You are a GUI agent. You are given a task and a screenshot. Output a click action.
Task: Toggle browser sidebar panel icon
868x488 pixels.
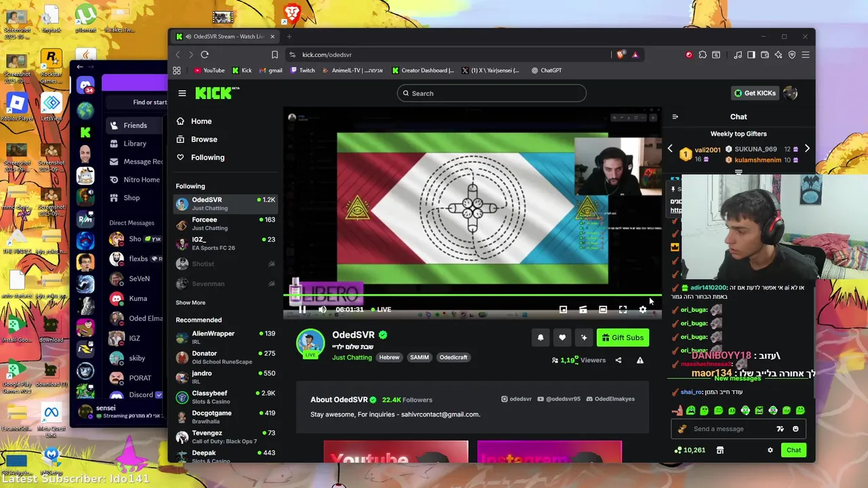(x=751, y=55)
